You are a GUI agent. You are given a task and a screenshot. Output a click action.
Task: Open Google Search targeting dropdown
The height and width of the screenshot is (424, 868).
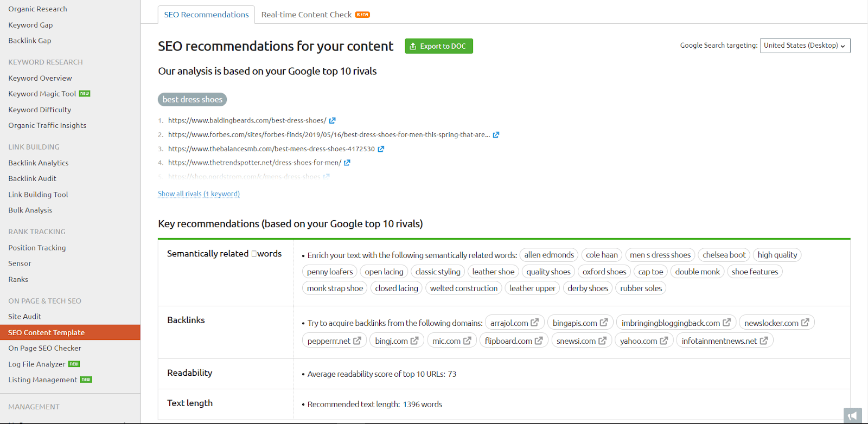[x=805, y=46]
